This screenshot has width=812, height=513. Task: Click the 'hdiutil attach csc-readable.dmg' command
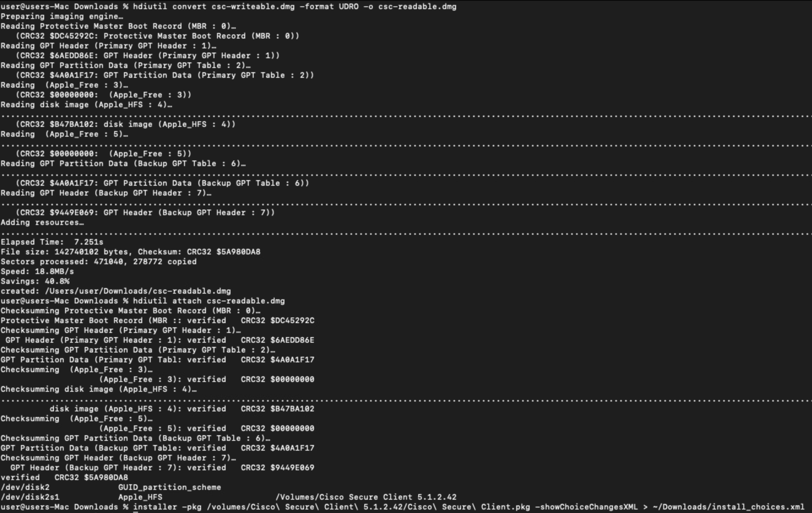[x=209, y=301]
